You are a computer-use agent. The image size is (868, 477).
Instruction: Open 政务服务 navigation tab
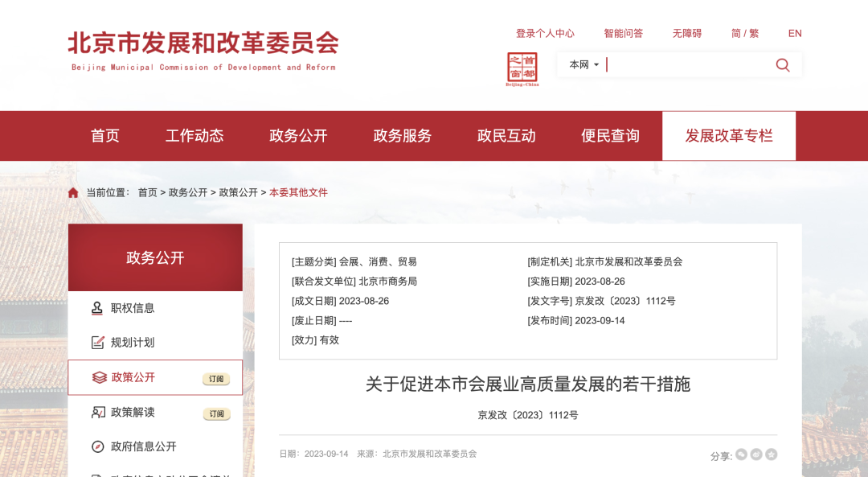tap(403, 136)
